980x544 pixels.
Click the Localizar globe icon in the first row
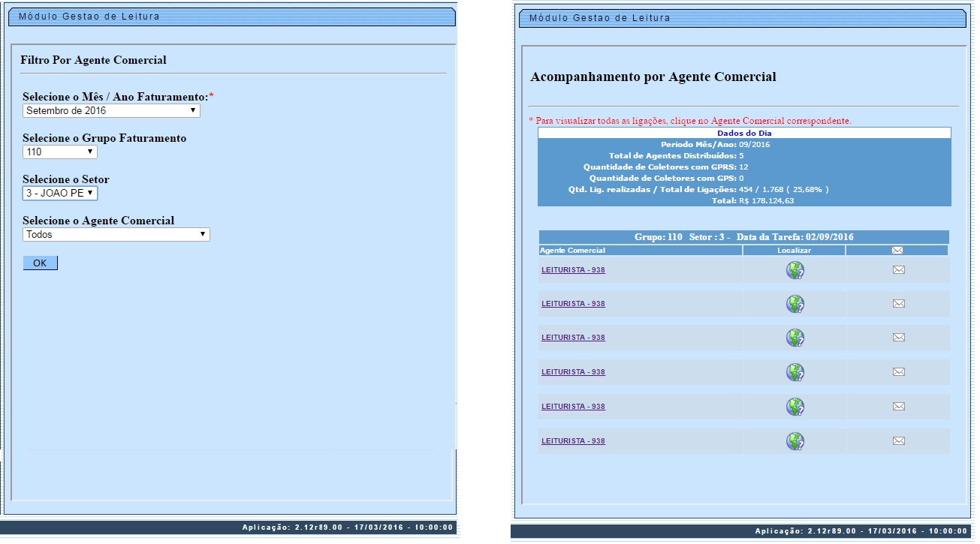click(795, 269)
